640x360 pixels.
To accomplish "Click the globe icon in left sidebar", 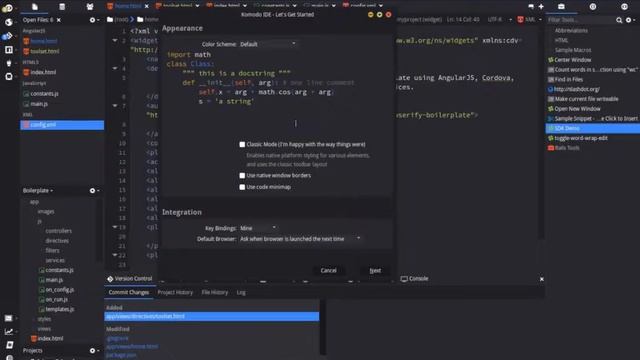I will tap(8, 22).
